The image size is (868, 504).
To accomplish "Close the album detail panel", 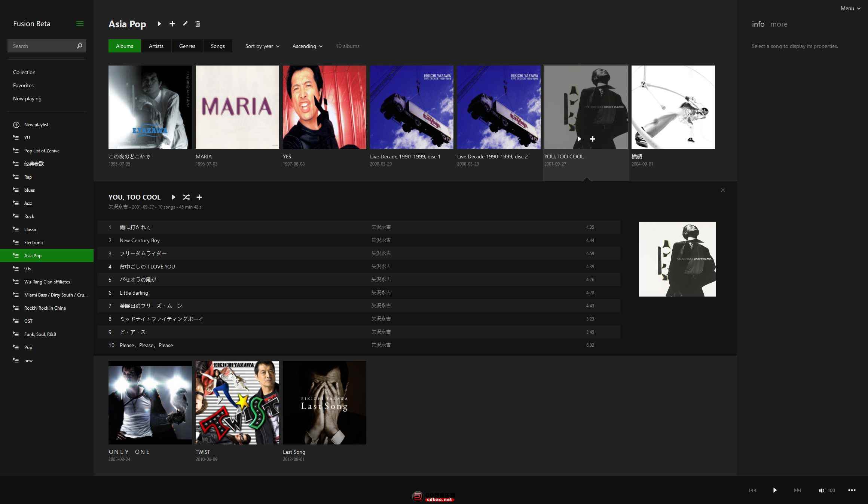I will [x=723, y=190].
